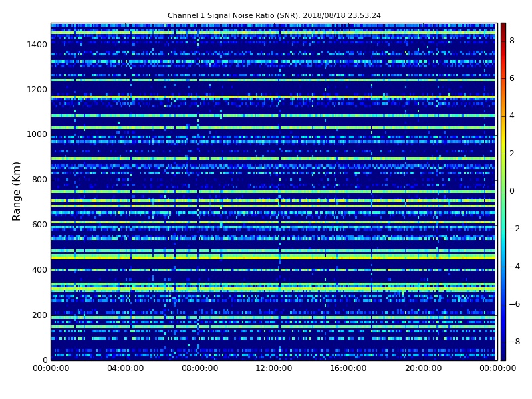Image resolution: width=532 pixels, height=399 pixels.
Task: Click the colorbar value −2 label
Action: click(515, 229)
